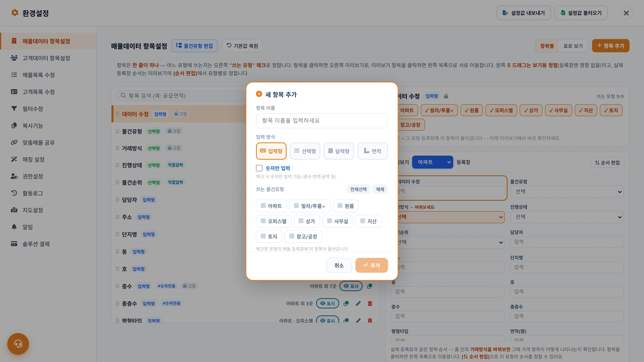Open 매물데이터 항목설정 sidebar menu
The height and width of the screenshot is (362, 644).
click(x=48, y=41)
